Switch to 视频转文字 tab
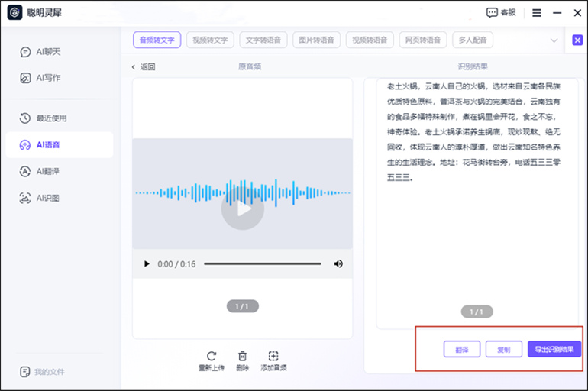Viewport: 588px width, 391px height. click(210, 40)
